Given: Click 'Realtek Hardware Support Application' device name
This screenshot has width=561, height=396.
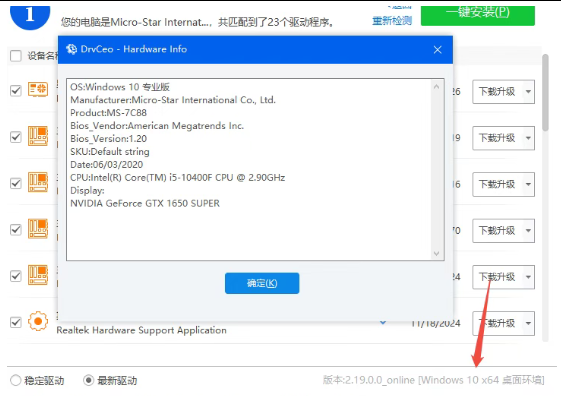Looking at the screenshot, I should point(142,330).
